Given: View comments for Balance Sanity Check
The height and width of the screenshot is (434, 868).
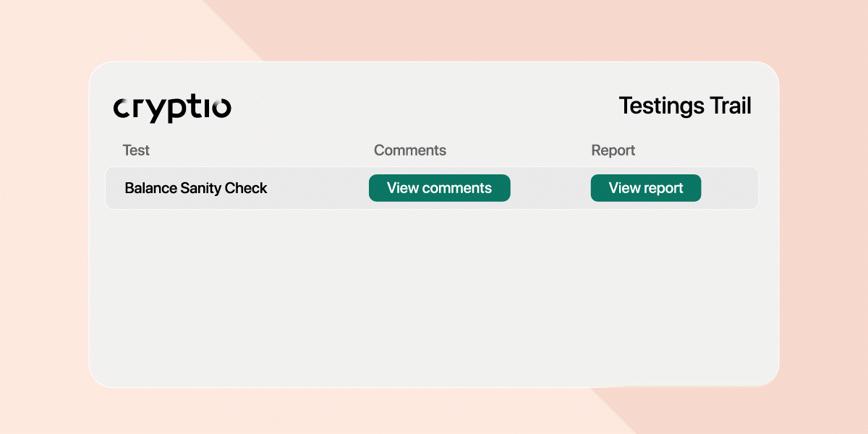Looking at the screenshot, I should [x=439, y=188].
